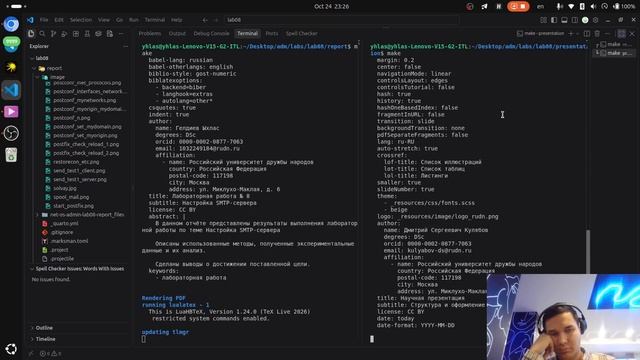Open the Search view icon in sidebar
This screenshot has height=360, width=640.
pos(42,34)
